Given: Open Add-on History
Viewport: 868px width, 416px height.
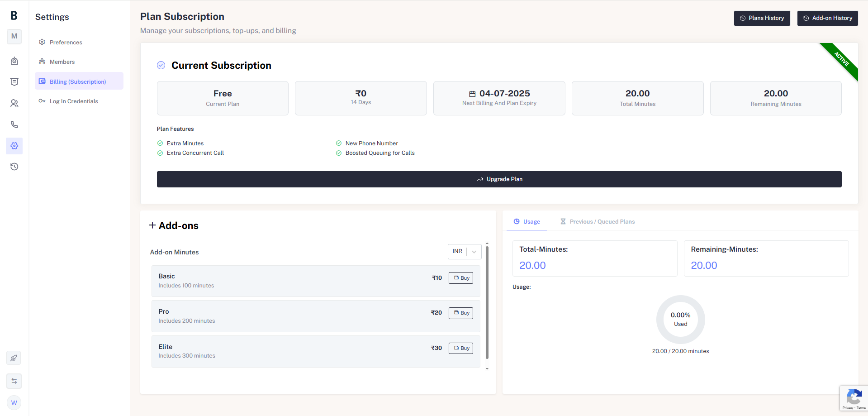Looking at the screenshot, I should pos(827,18).
